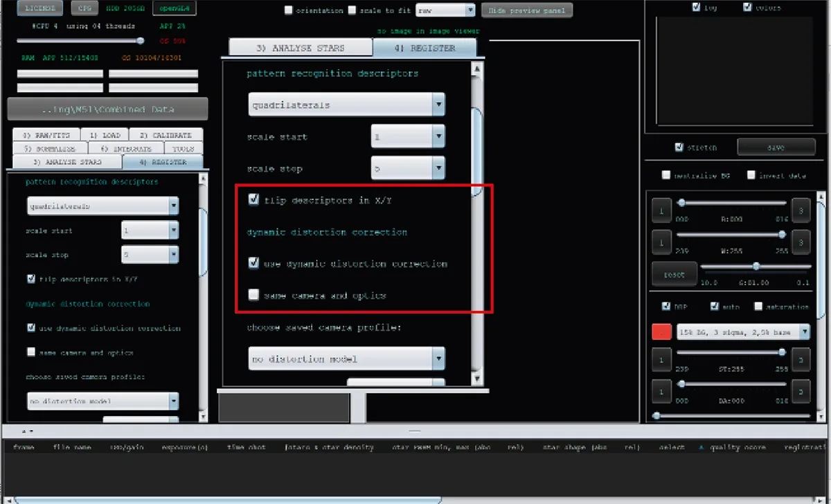Open scale start dropdown in left sidebar
This screenshot has height=504, width=831.
click(150, 231)
